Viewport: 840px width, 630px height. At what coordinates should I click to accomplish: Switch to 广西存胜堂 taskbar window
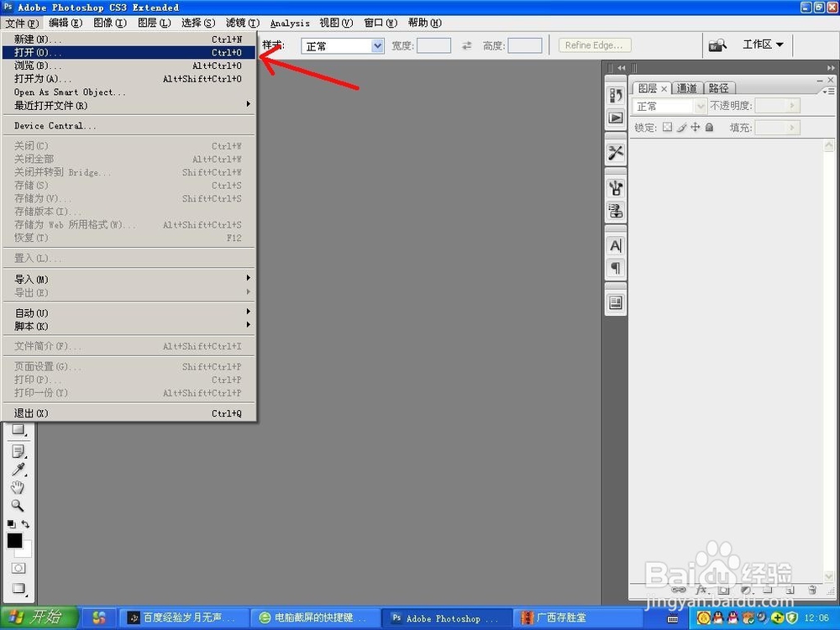[x=576, y=617]
